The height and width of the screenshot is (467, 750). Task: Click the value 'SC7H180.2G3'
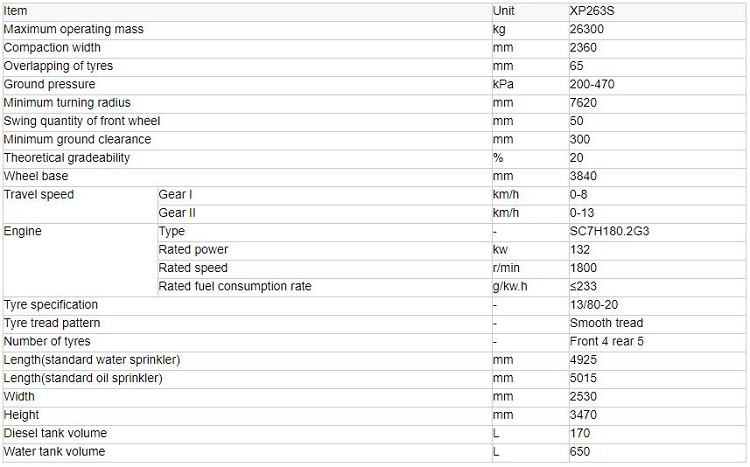pos(609,231)
